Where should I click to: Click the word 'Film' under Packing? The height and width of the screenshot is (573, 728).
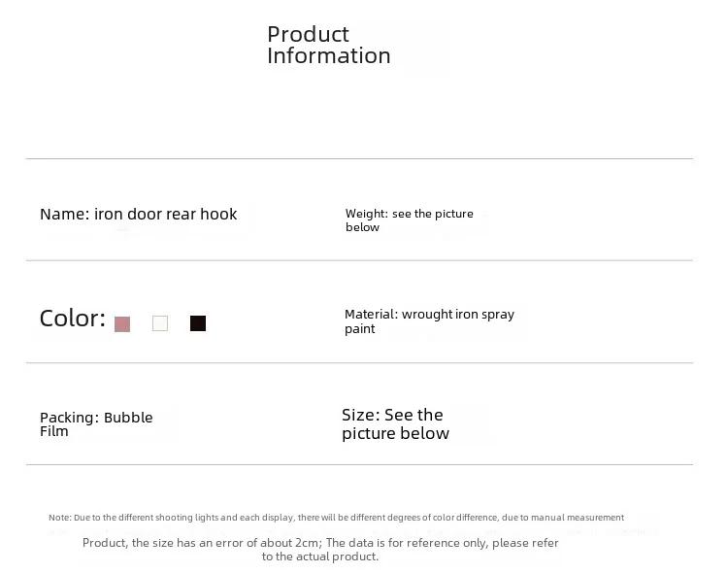pos(53,431)
